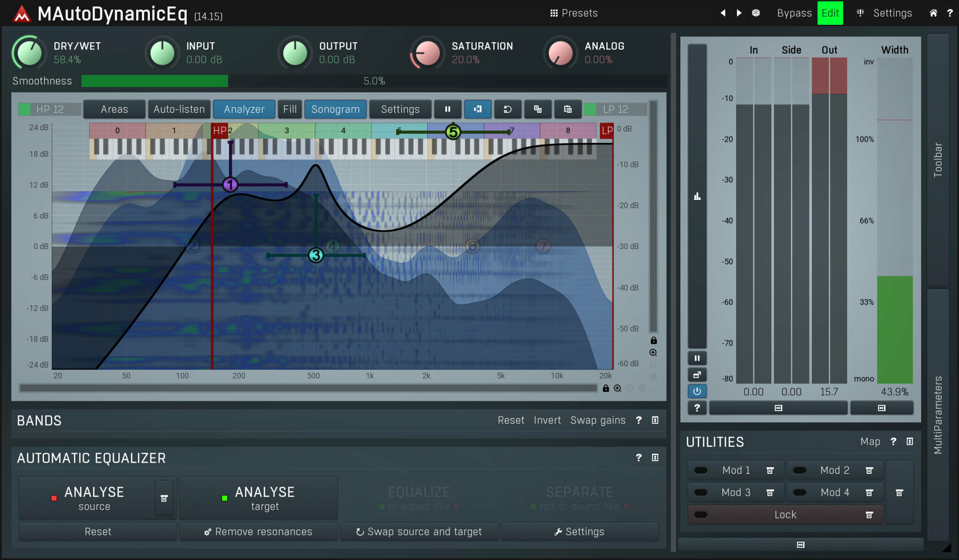The height and width of the screenshot is (560, 959).
Task: Click the paste EQ curve icon
Action: point(568,110)
